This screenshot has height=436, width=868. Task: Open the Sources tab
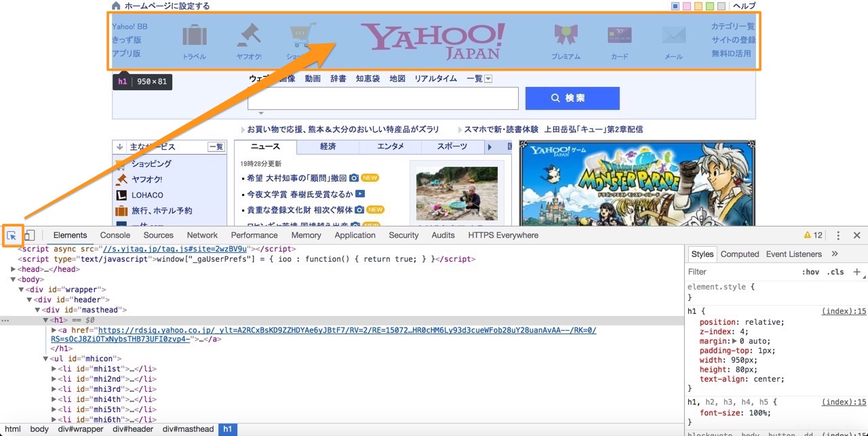(x=159, y=235)
